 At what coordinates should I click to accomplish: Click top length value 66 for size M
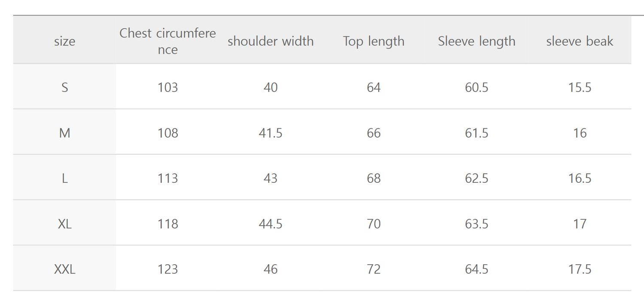374,133
